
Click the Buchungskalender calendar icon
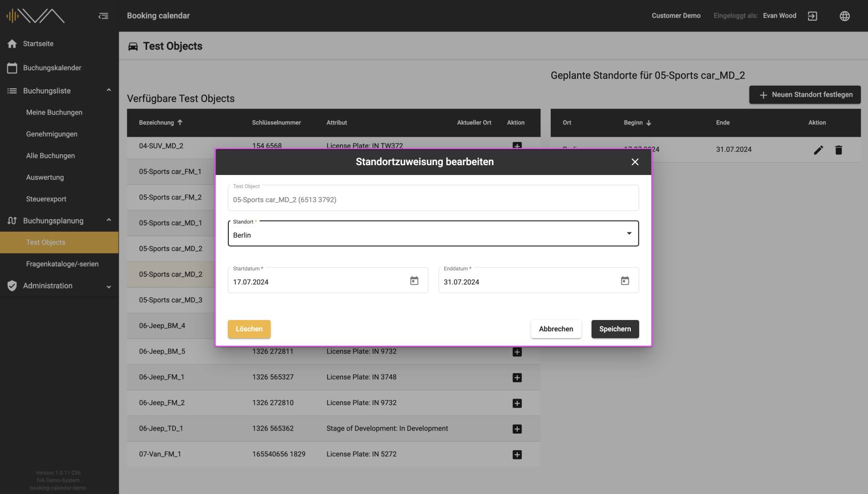12,68
